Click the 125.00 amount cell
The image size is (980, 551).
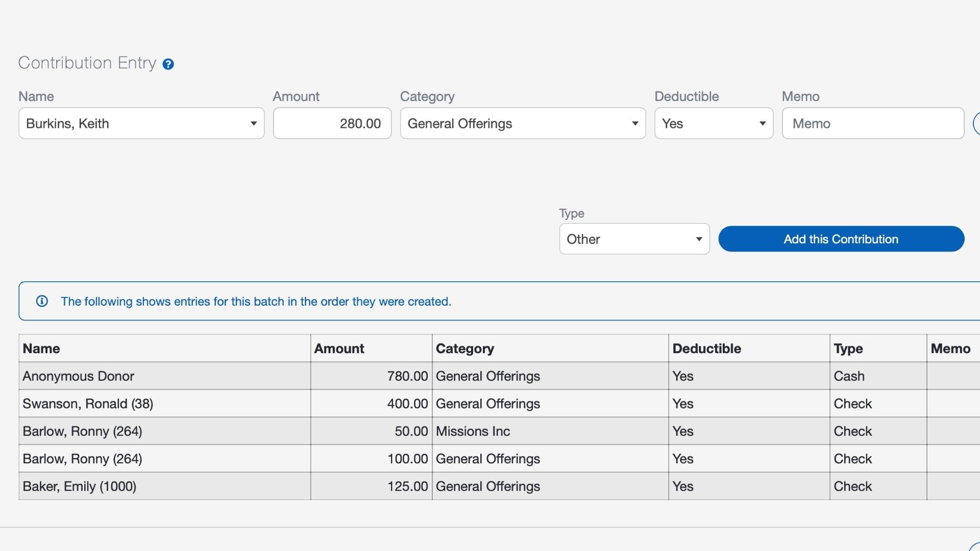click(x=371, y=486)
